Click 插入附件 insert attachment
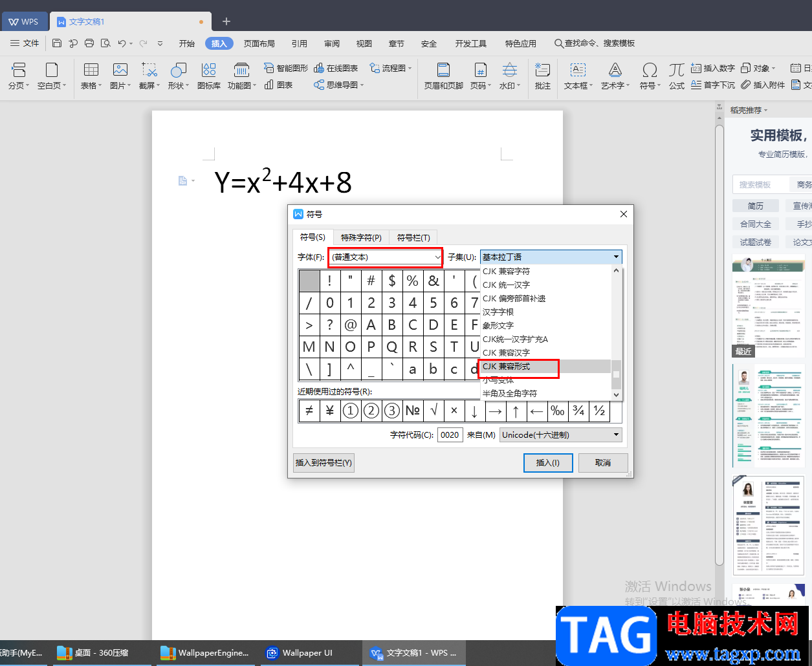This screenshot has height=666, width=812. (763, 85)
